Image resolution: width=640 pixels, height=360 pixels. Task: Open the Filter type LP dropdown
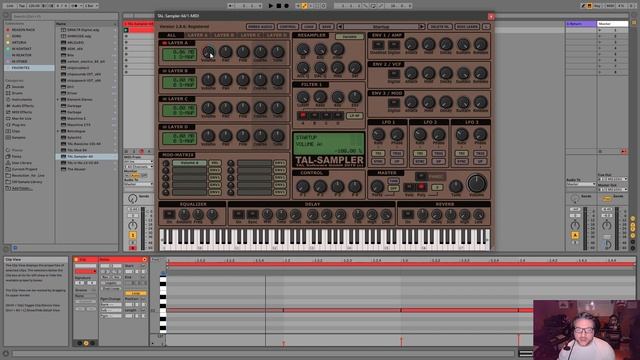pos(354,116)
